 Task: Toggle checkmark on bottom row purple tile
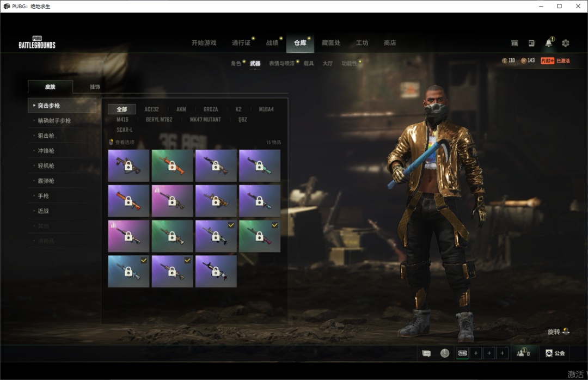point(187,260)
